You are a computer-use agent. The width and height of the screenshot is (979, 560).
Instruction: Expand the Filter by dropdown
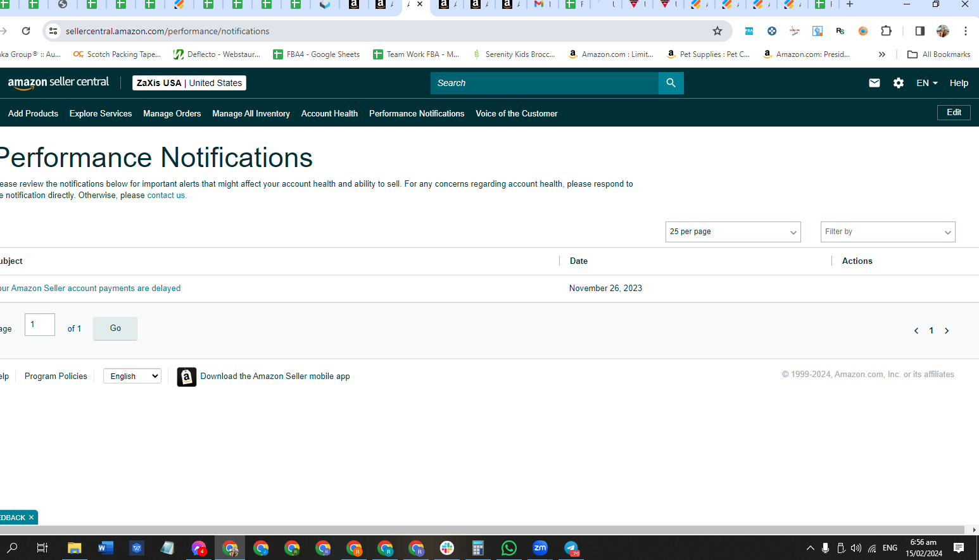pos(888,232)
